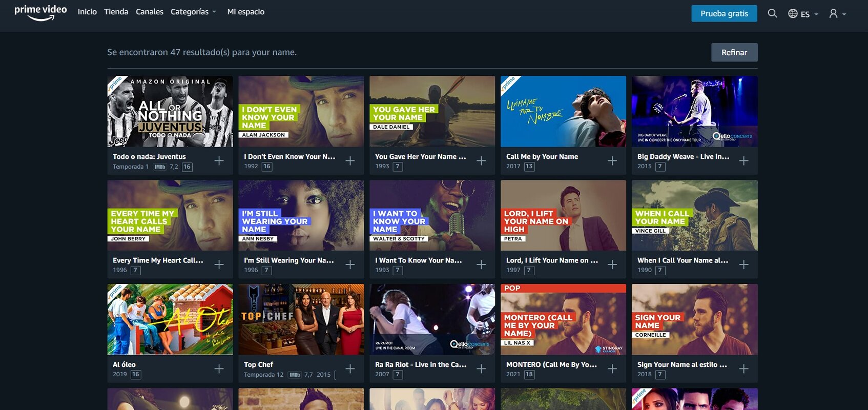Image resolution: width=868 pixels, height=410 pixels.
Task: Add Todo o nada: Juventus to watchlist
Action: [x=219, y=161]
